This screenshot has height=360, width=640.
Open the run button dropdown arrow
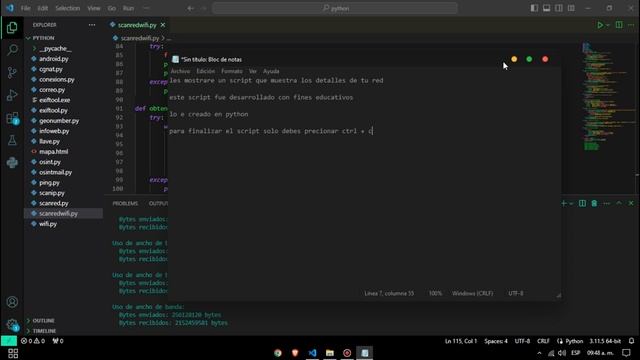pyautogui.click(x=608, y=25)
